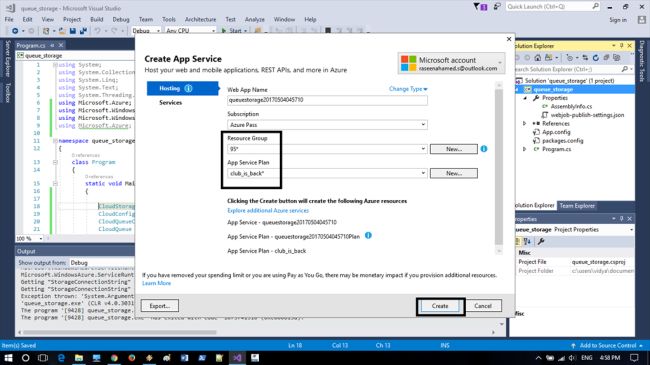650x365 pixels.
Task: Close the Create App Service dialog
Action: (509, 39)
